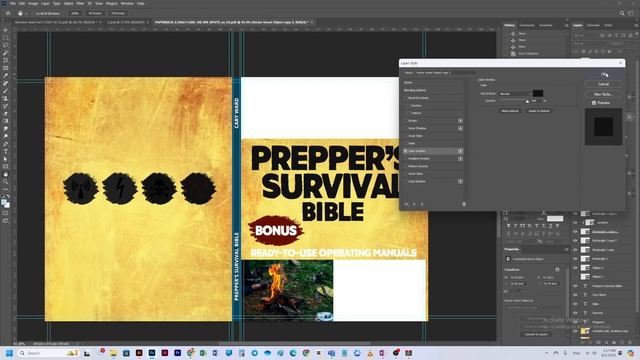This screenshot has width=640, height=360.
Task: Select the Gradient tool
Action: 5,121
